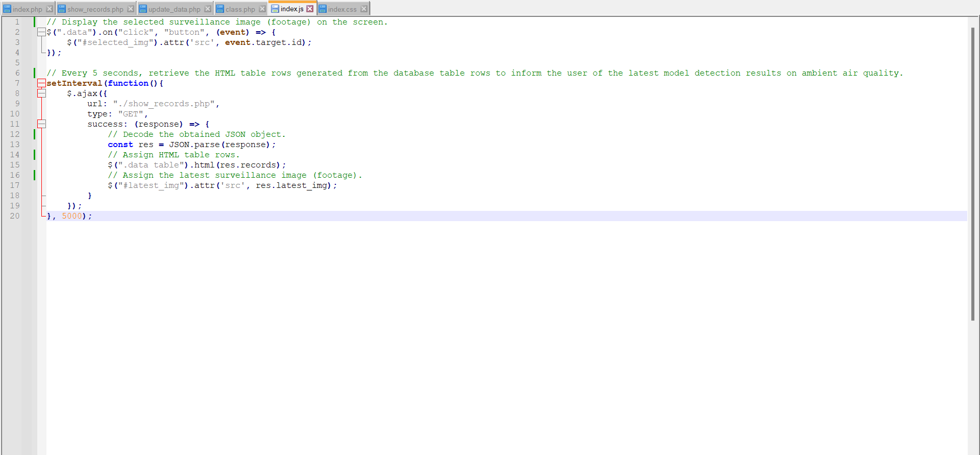Collapse the click handler fold on line 2
The image size is (980, 455).
[41, 32]
